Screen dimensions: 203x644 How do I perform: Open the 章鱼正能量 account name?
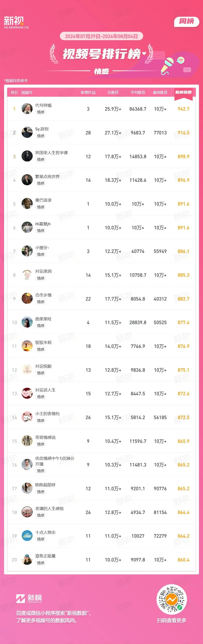(x=45, y=556)
